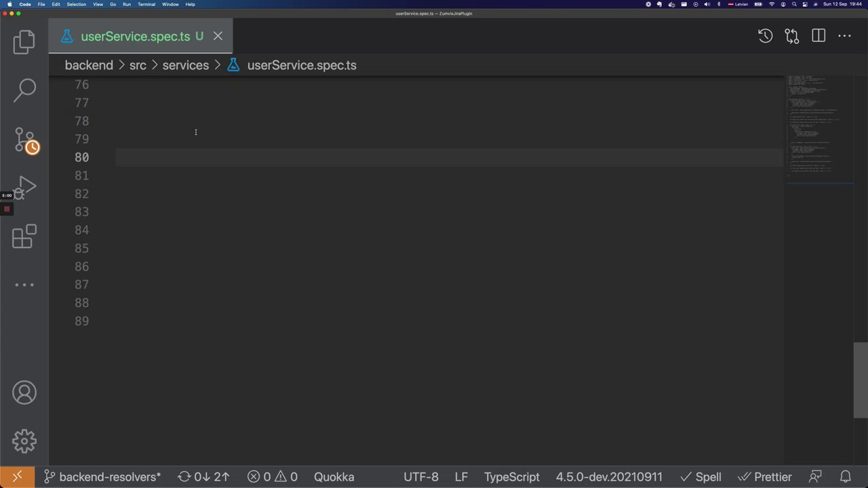Open the Accounts menu icon
The height and width of the screenshot is (488, 868).
pos(24,393)
